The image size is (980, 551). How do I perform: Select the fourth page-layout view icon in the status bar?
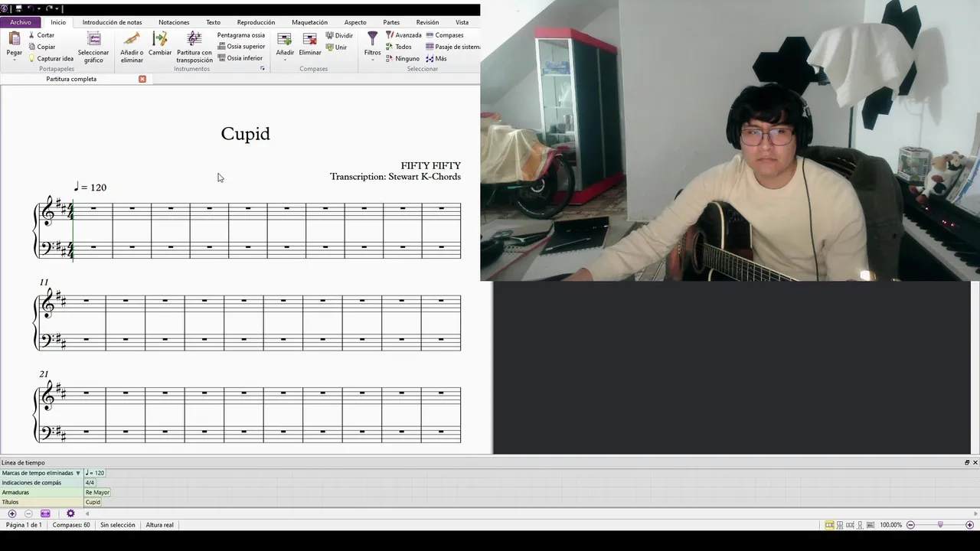(861, 525)
